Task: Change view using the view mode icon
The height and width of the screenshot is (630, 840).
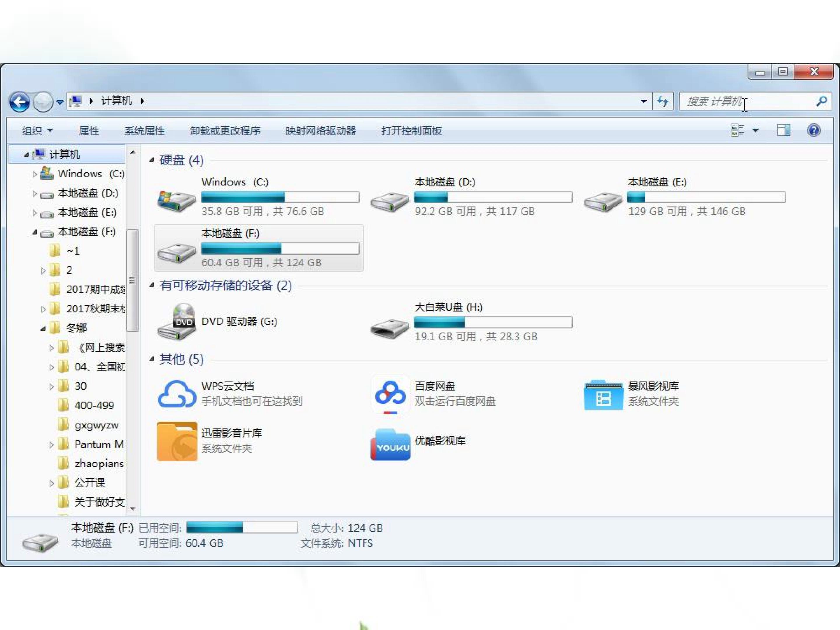Action: [x=738, y=131]
